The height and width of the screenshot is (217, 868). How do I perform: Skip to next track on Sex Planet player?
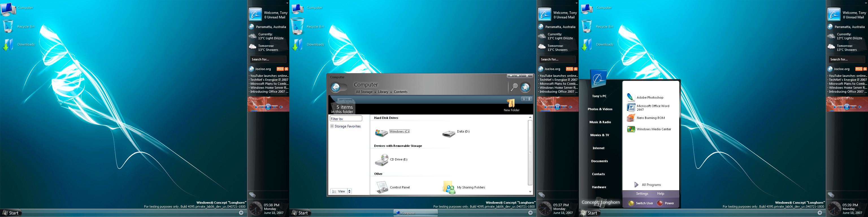(564, 107)
